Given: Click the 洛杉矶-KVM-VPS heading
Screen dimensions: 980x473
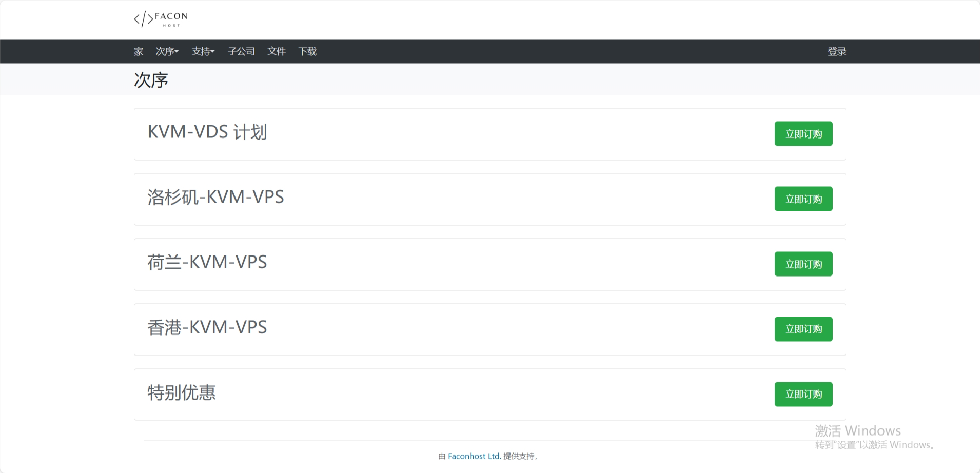Looking at the screenshot, I should pos(215,198).
